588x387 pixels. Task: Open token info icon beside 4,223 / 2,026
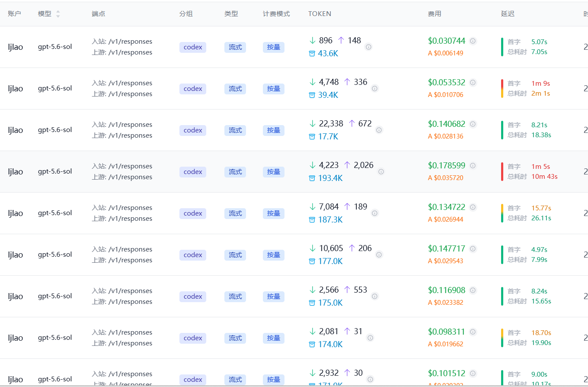(x=381, y=172)
